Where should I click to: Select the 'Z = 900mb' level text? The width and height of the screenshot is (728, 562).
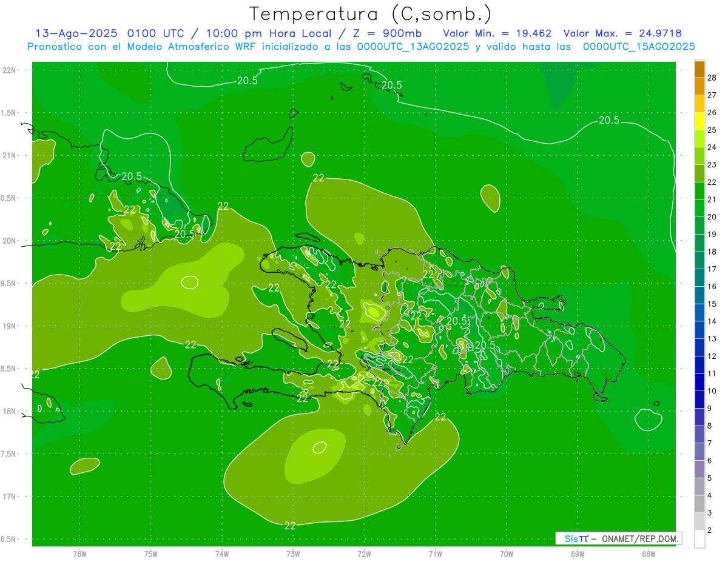(x=387, y=33)
